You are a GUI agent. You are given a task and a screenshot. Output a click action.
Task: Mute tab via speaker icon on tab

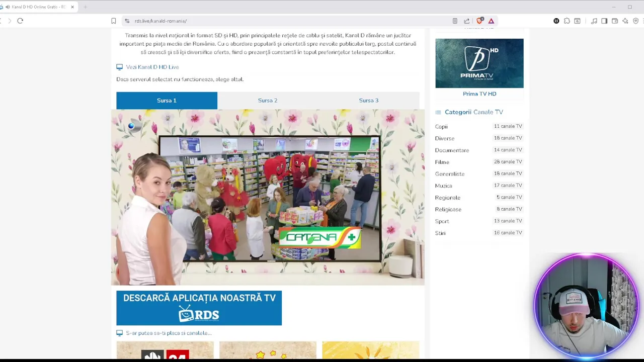(x=8, y=7)
